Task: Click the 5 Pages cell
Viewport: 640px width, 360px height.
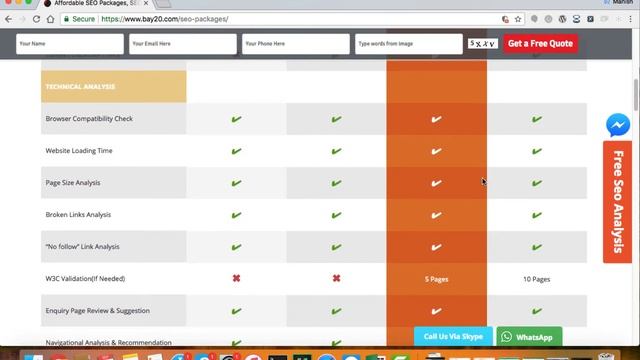Action: pos(436,279)
